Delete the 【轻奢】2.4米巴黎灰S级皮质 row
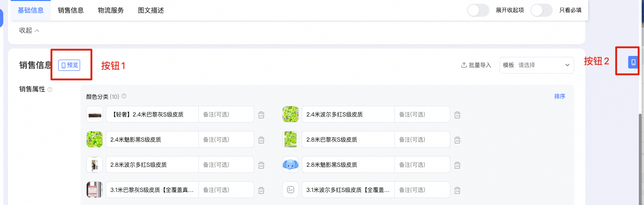The height and width of the screenshot is (205, 644). point(262,115)
